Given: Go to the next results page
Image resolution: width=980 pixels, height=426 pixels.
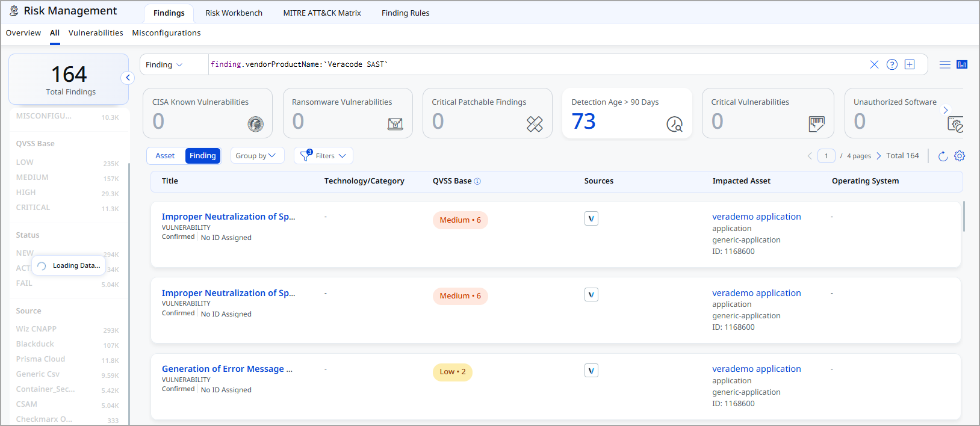Looking at the screenshot, I should coord(878,156).
